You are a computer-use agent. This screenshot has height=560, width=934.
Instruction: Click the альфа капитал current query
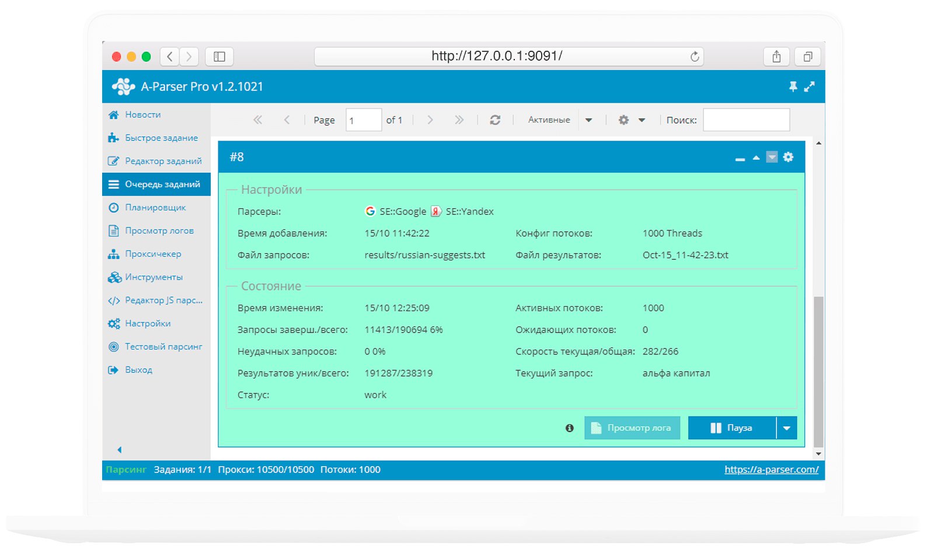coord(676,373)
